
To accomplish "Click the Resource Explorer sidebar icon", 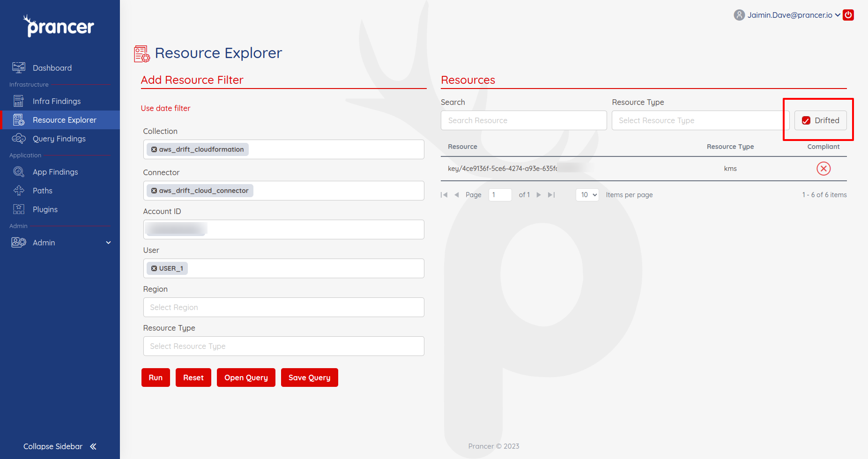I will (x=19, y=120).
